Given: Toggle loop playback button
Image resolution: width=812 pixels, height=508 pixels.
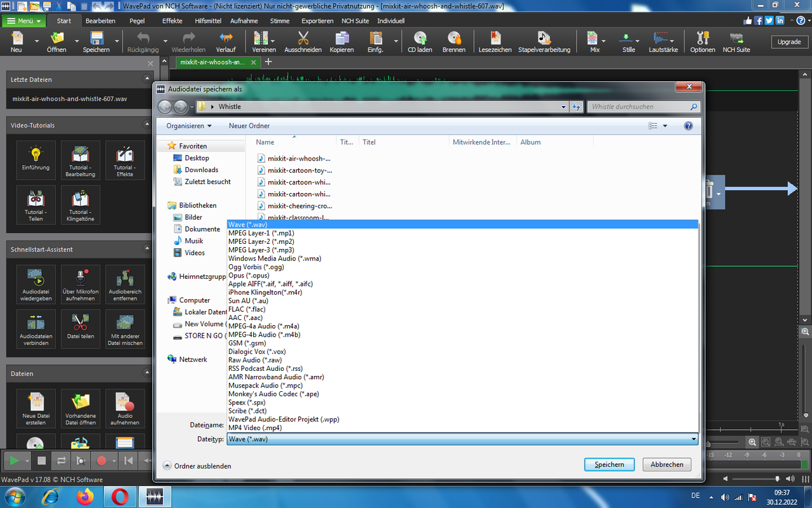Looking at the screenshot, I should click(x=62, y=460).
